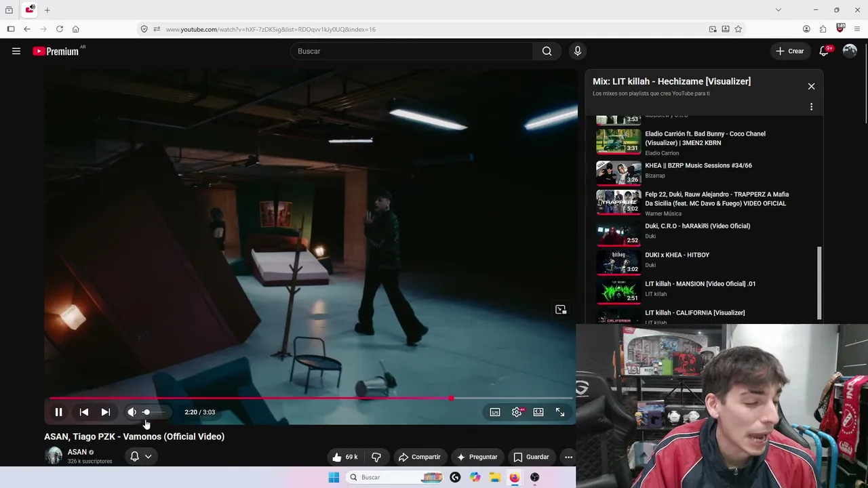
Task: Seek on the red video progress bar
Action: 311,399
